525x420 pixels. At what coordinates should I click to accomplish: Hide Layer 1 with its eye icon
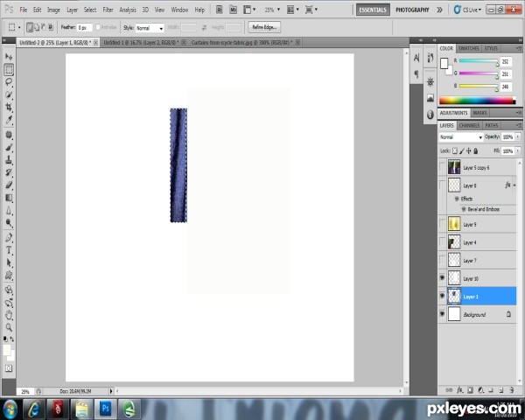click(442, 296)
